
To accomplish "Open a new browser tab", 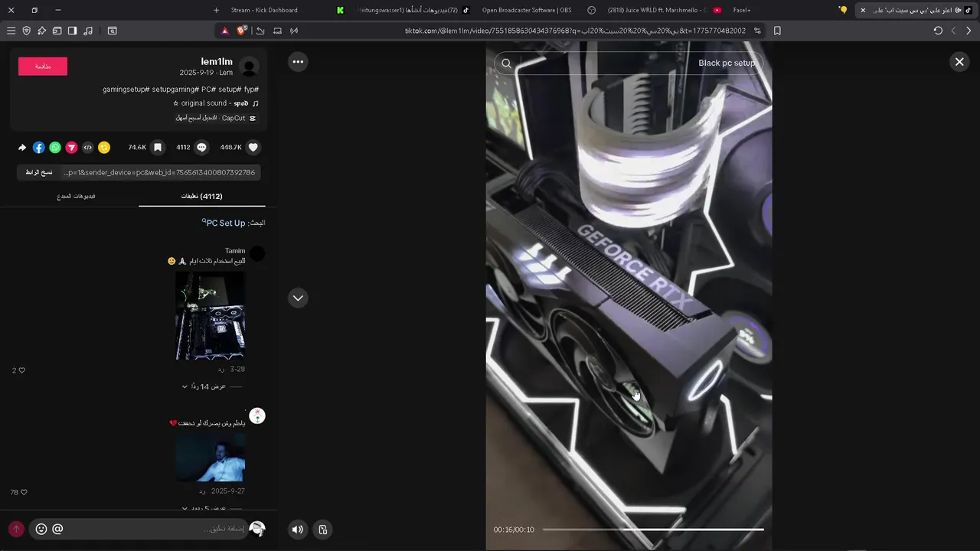I will [216, 10].
